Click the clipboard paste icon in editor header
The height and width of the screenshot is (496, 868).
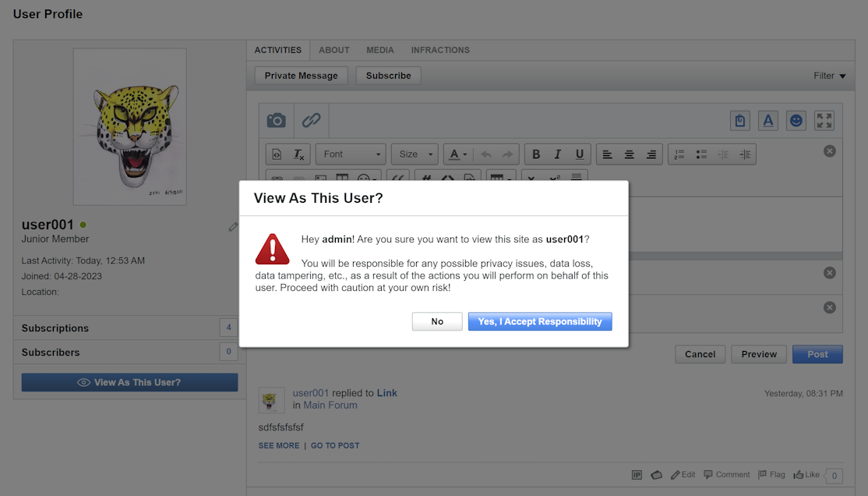click(x=740, y=121)
